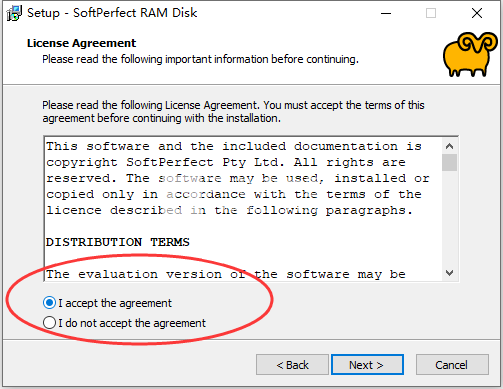
Task: Click the license scrollbar up arrow
Action: [449, 146]
